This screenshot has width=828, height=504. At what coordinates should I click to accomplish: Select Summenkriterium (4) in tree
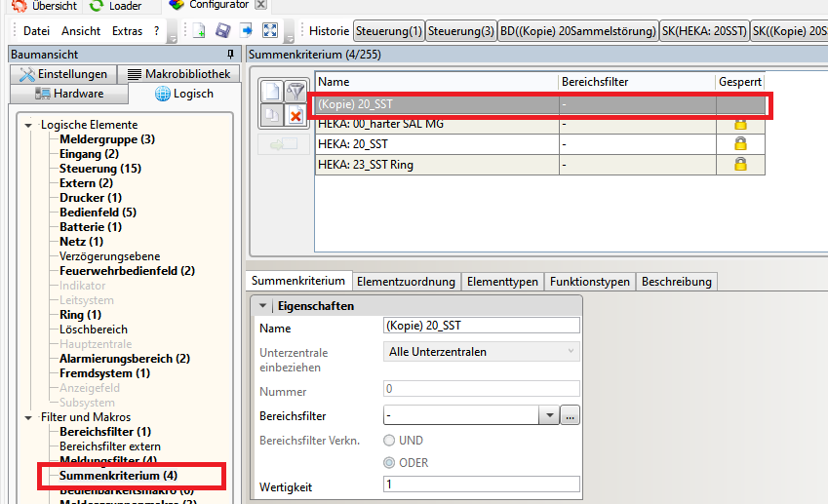pos(118,476)
